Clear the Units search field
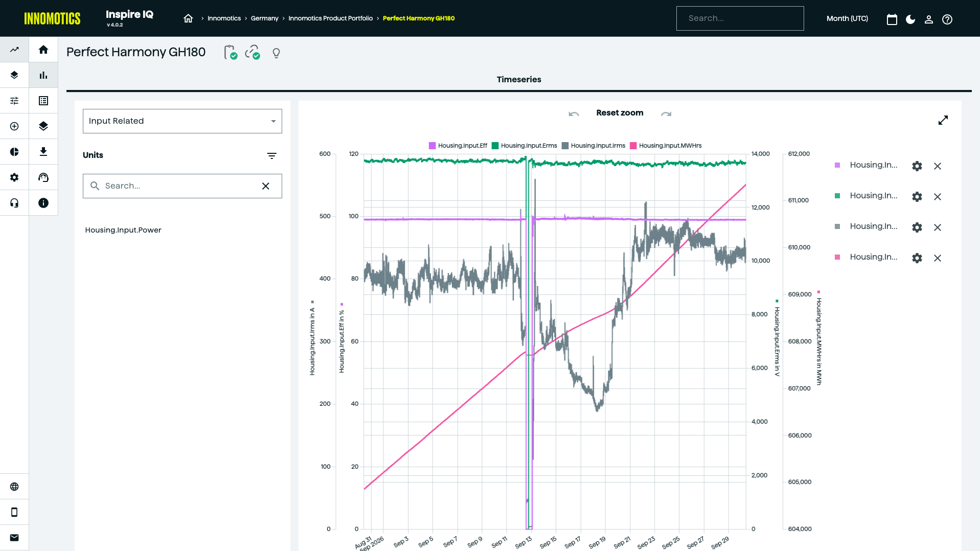 coord(266,186)
